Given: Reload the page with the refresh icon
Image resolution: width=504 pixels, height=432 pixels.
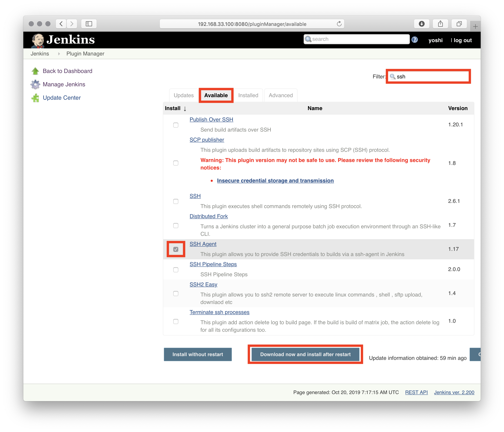Looking at the screenshot, I should pyautogui.click(x=339, y=24).
